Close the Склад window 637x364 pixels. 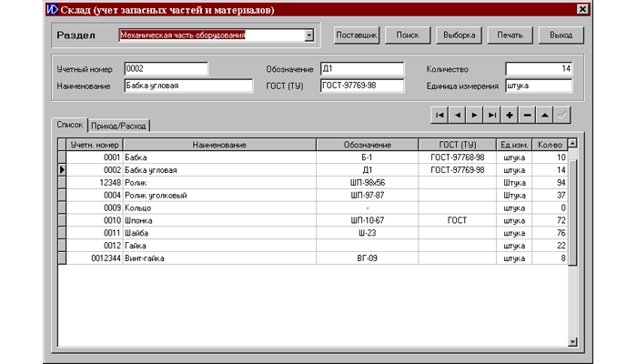coord(582,9)
